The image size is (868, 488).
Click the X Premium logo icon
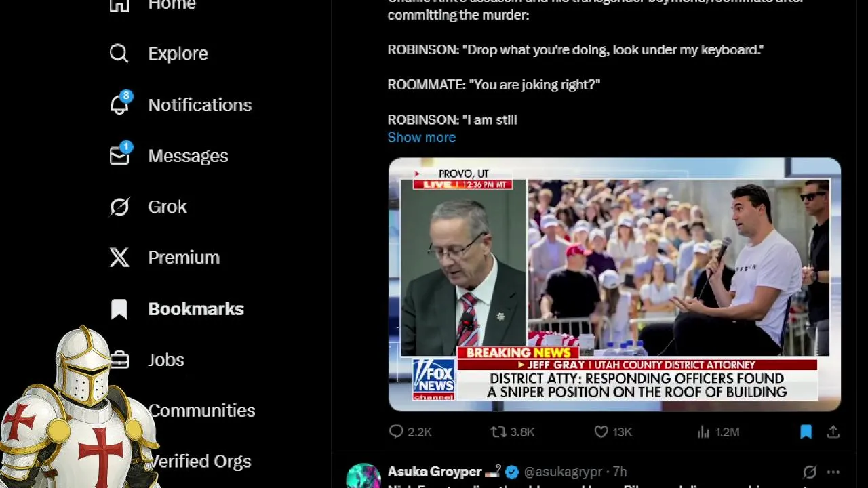[x=119, y=258]
